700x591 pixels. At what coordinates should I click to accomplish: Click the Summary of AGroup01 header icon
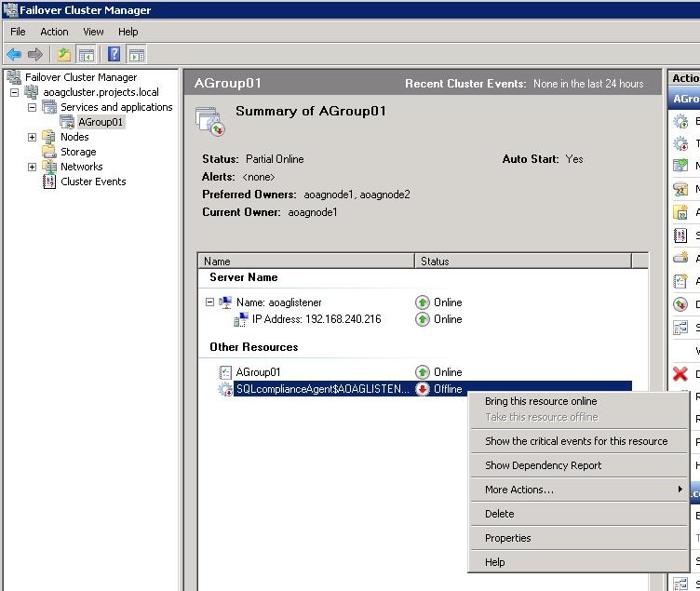click(209, 121)
